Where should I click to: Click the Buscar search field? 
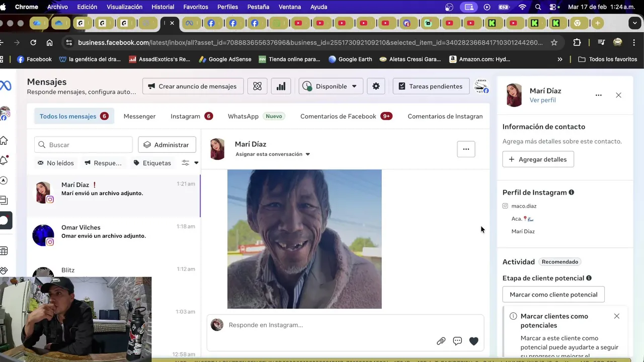pos(84,145)
